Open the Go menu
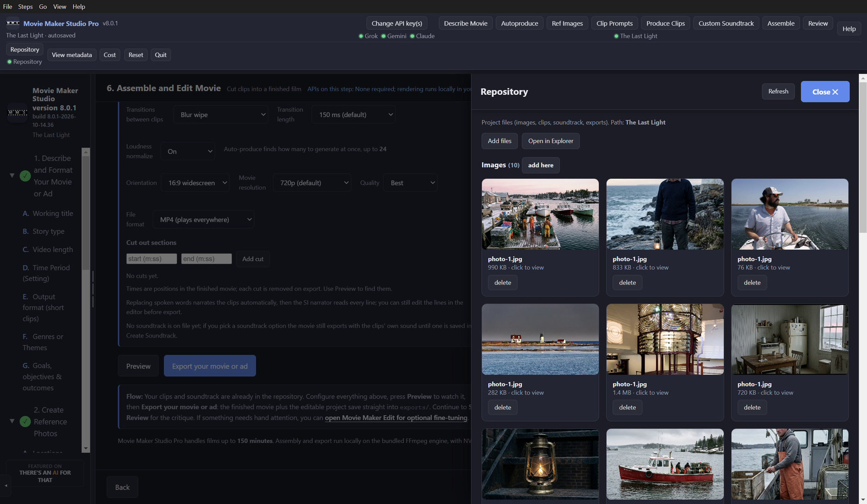The image size is (867, 504). (x=43, y=7)
